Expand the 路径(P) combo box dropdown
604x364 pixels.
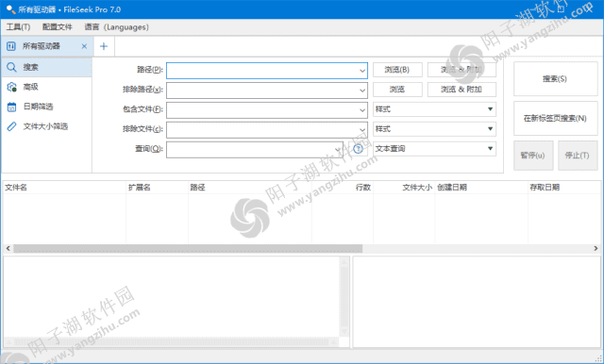tap(362, 71)
